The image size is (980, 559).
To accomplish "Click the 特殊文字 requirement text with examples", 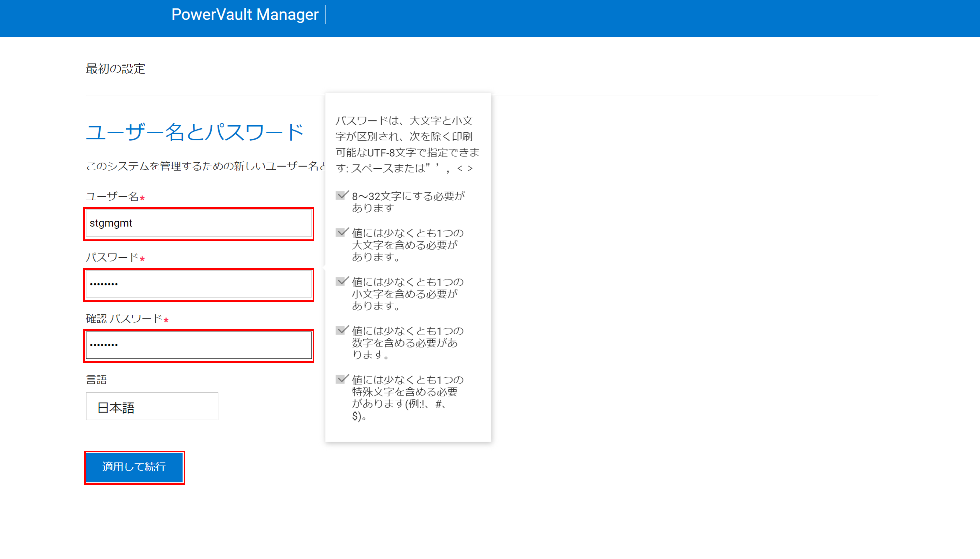I will point(407,397).
